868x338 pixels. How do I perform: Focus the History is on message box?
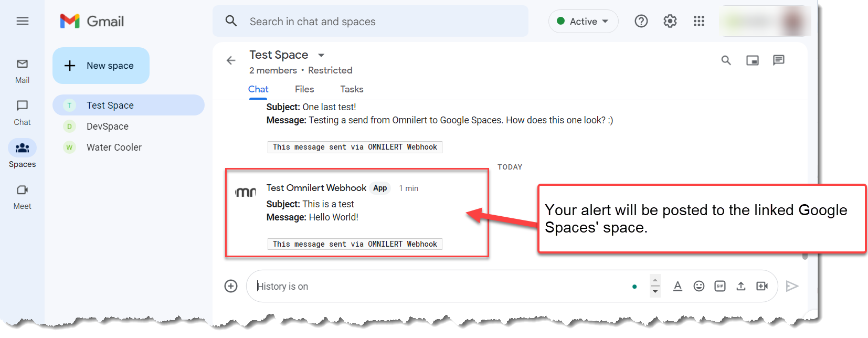coord(441,286)
